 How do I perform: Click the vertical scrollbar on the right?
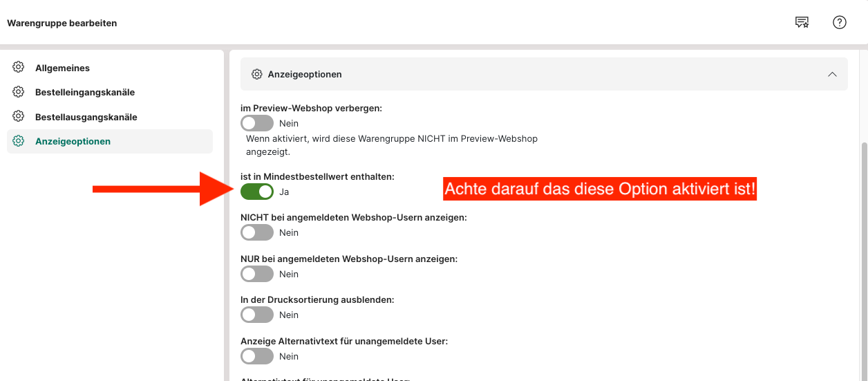click(864, 242)
